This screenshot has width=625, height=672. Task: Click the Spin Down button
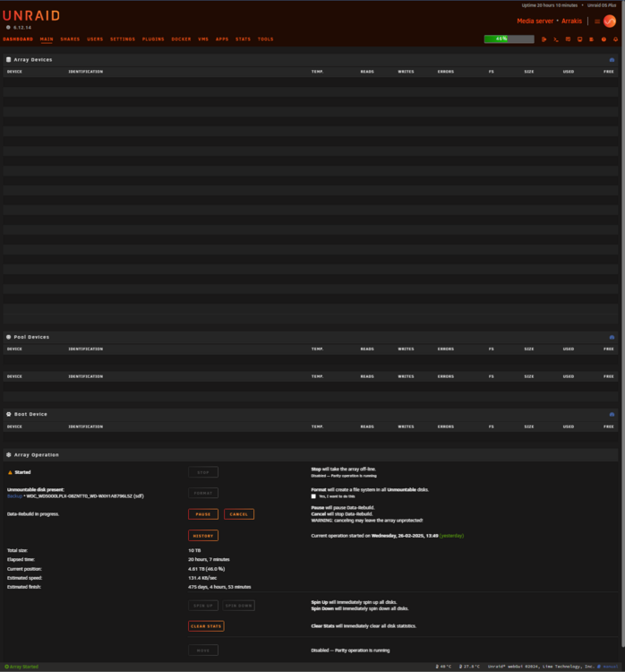[x=238, y=606]
